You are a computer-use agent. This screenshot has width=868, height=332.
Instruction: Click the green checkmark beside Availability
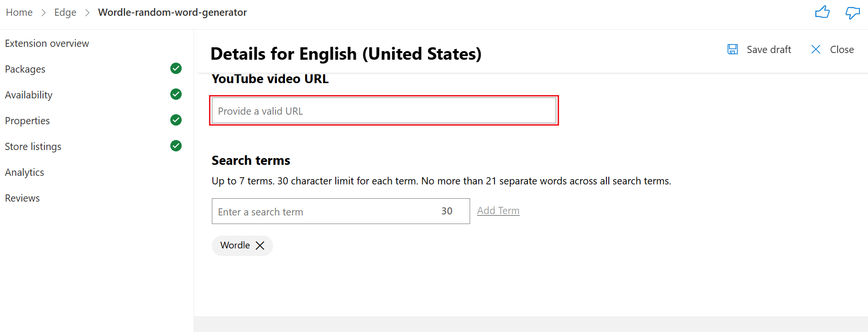(176, 94)
